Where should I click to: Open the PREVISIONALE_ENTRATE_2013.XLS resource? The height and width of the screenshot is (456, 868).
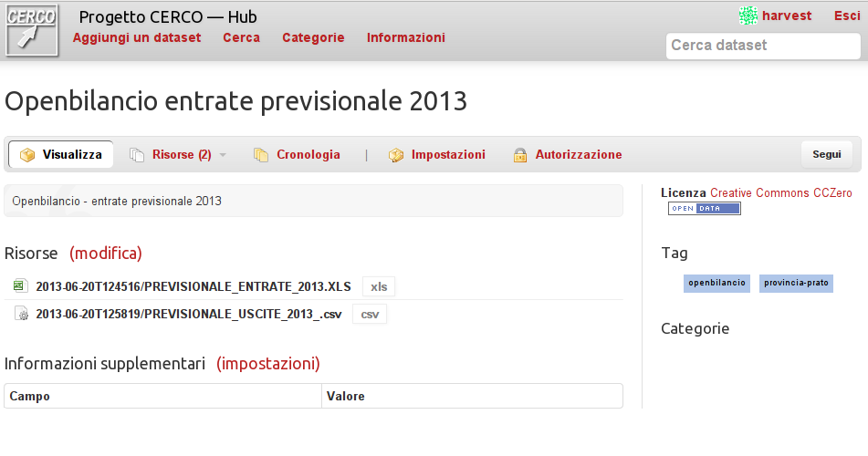click(x=193, y=286)
